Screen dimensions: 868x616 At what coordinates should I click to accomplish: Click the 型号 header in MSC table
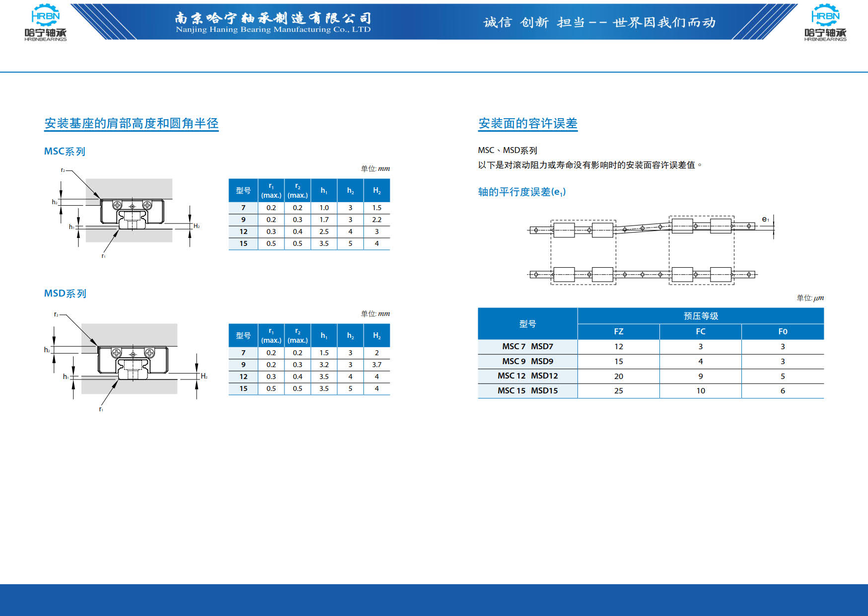point(243,190)
